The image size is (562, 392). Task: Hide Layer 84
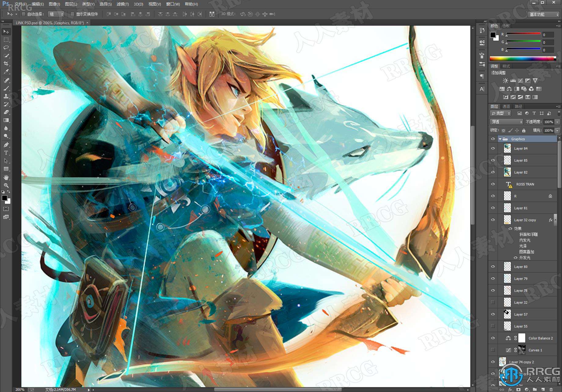(493, 148)
